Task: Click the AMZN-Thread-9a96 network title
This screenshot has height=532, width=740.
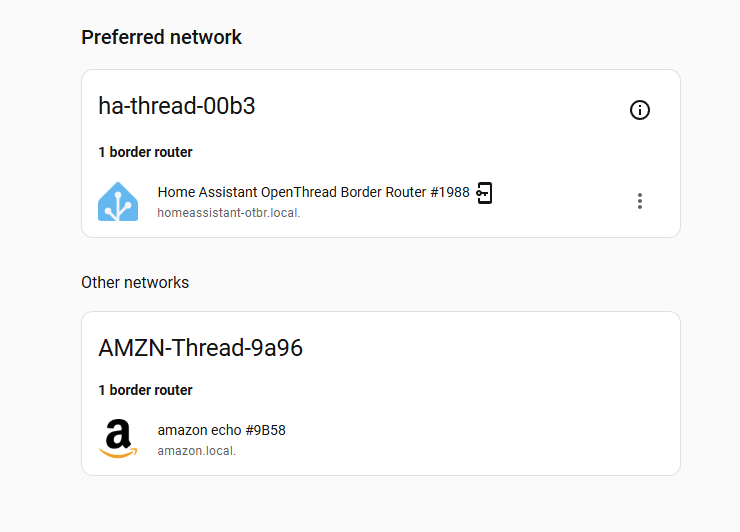Action: click(x=200, y=348)
